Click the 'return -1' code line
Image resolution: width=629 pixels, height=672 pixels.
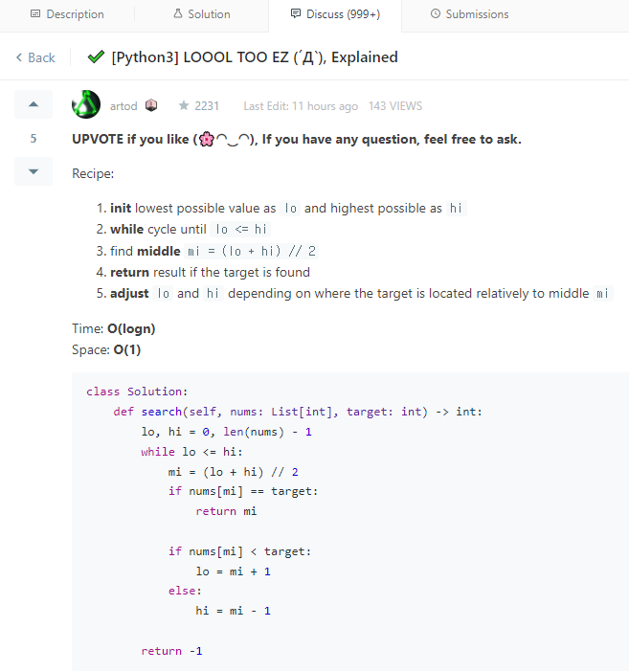pos(171,651)
